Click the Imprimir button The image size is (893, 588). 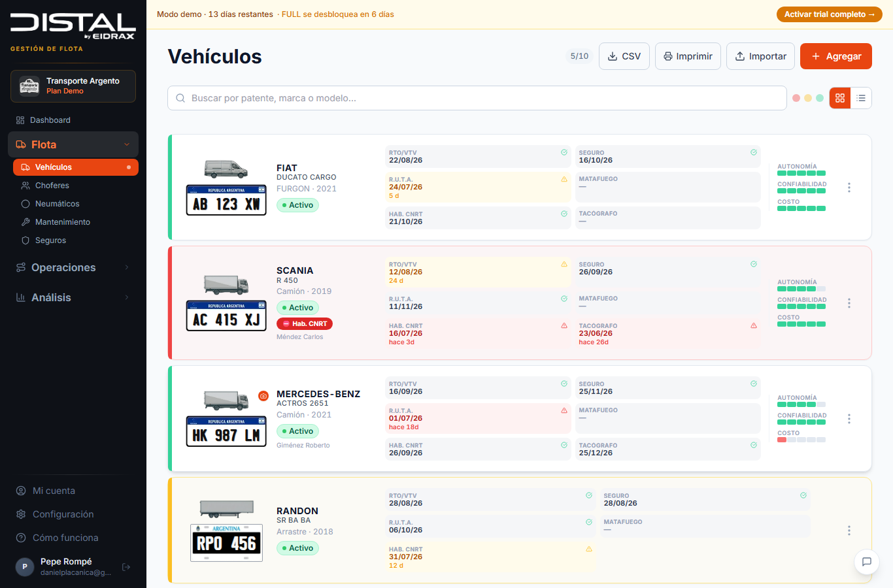tap(688, 56)
